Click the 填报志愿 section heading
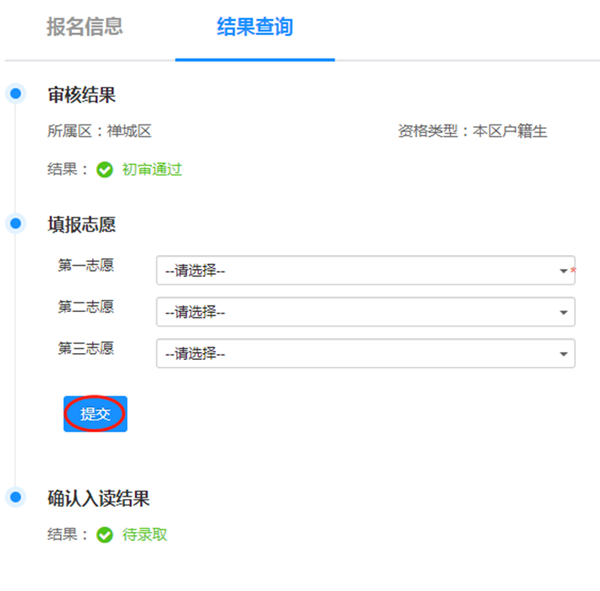Viewport: 600px width, 591px height. [x=82, y=224]
